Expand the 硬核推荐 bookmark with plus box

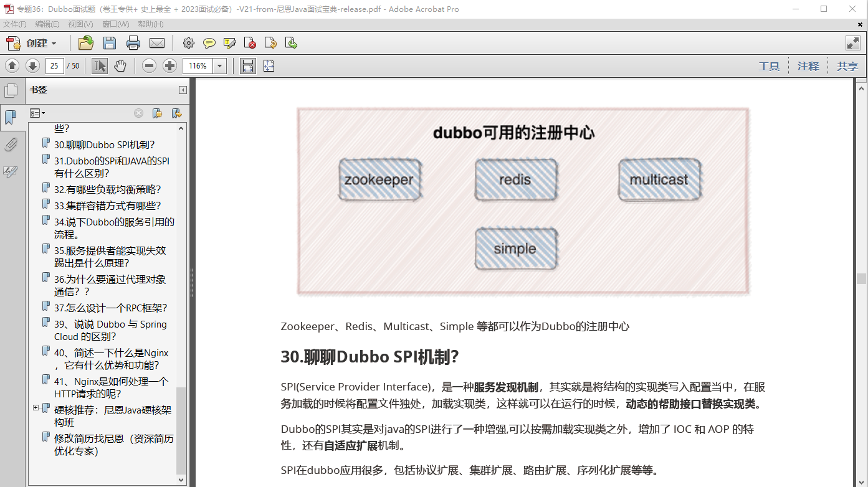[36, 408]
